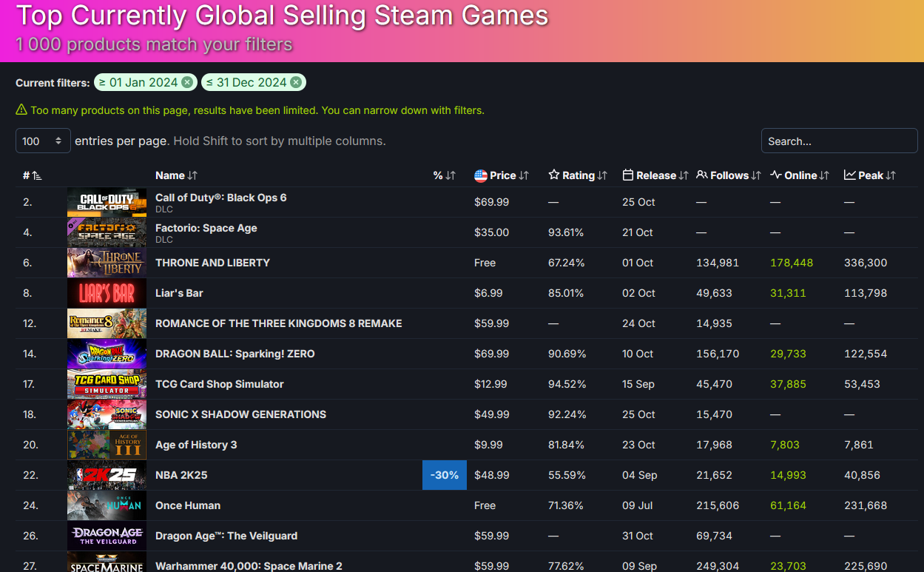Viewport: 924px width, 572px height.
Task: Open the Age of History 3 thumbnail
Action: (x=107, y=445)
